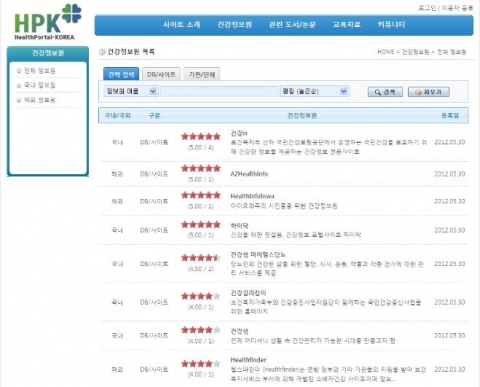
Task: Click the star rating for HealthInfoIowa
Action: [x=201, y=195]
